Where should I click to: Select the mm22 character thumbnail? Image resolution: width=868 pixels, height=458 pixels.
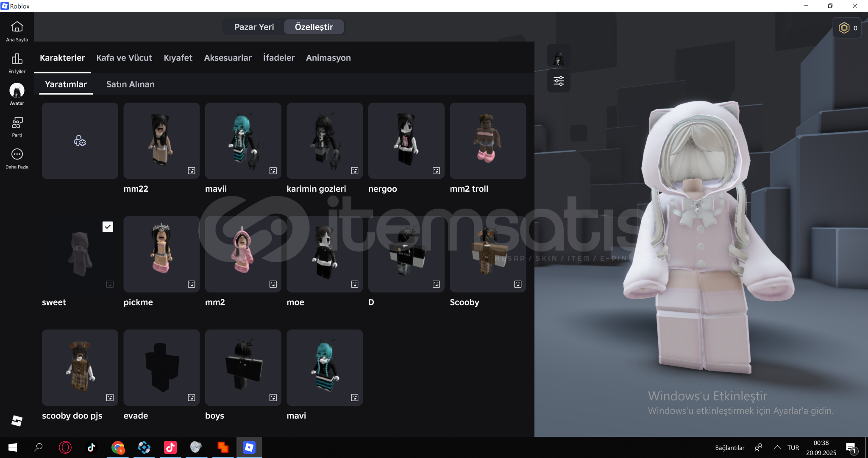[x=161, y=141]
